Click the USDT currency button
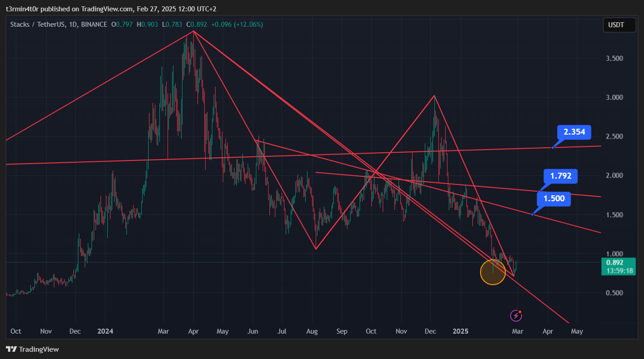Image resolution: width=644 pixels, height=359 pixels. (x=619, y=25)
